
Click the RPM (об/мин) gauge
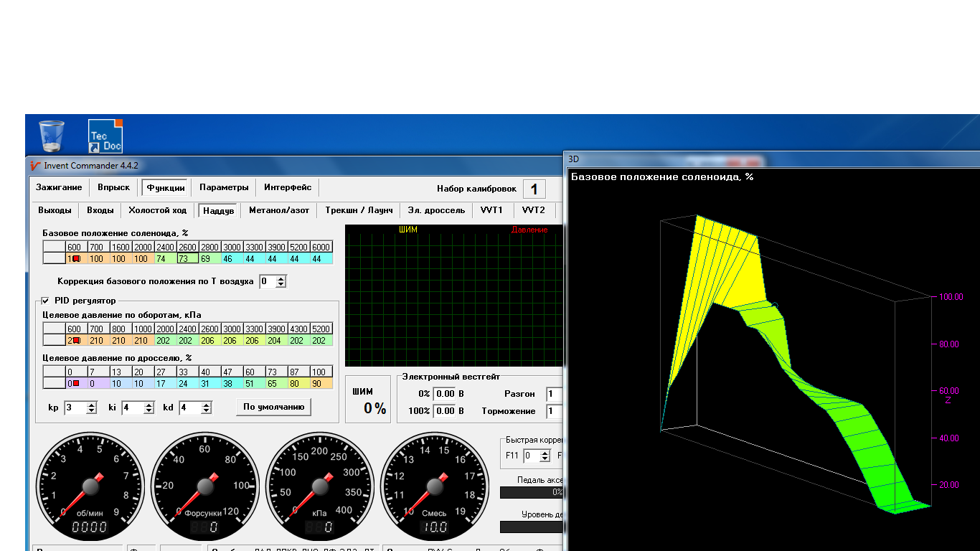tap(90, 486)
